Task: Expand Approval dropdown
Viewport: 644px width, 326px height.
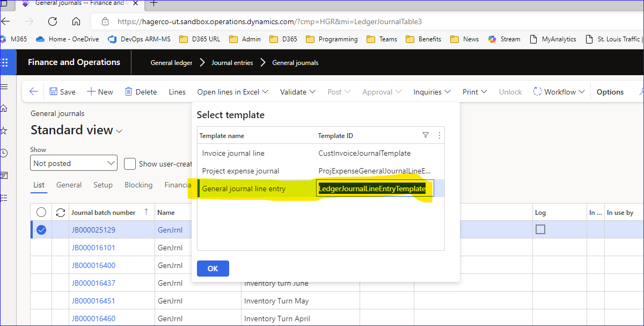Action: click(383, 92)
